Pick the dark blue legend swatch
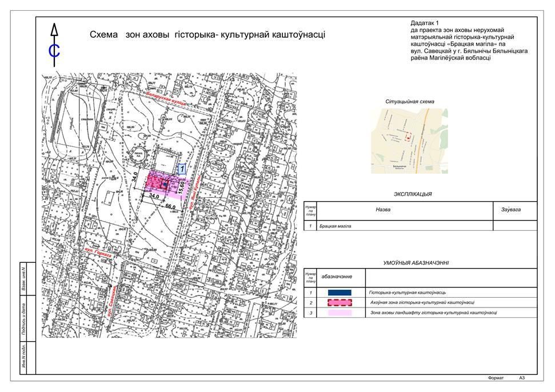 point(340,293)
